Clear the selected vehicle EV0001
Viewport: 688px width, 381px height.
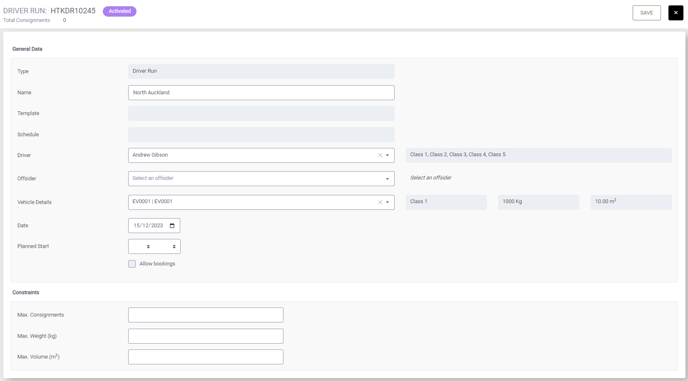(380, 202)
